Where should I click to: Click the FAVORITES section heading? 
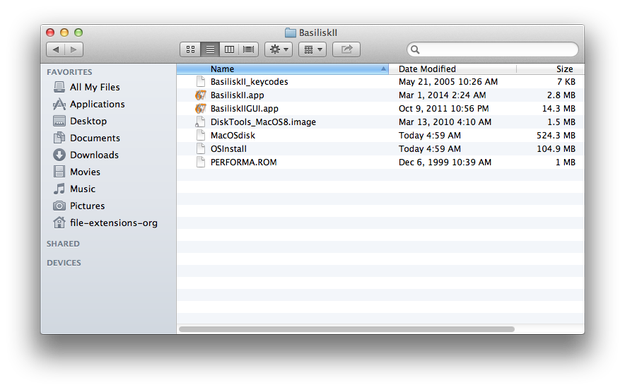coord(69,72)
